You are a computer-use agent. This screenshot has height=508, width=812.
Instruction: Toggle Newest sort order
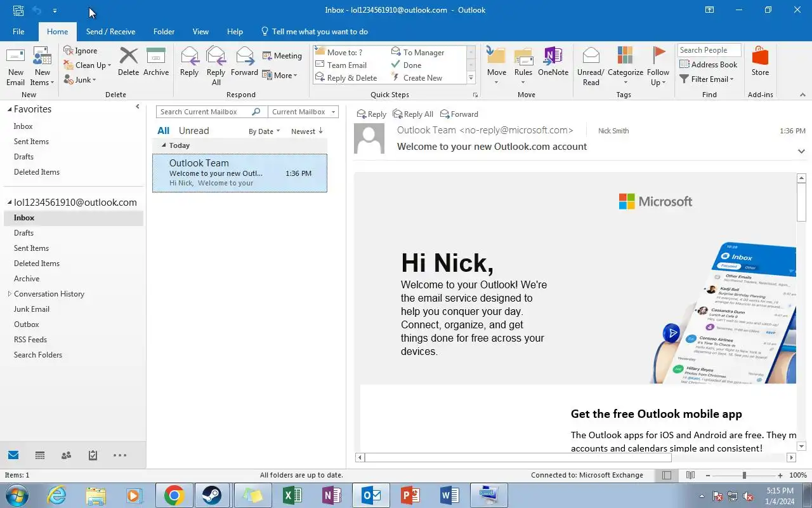click(307, 131)
